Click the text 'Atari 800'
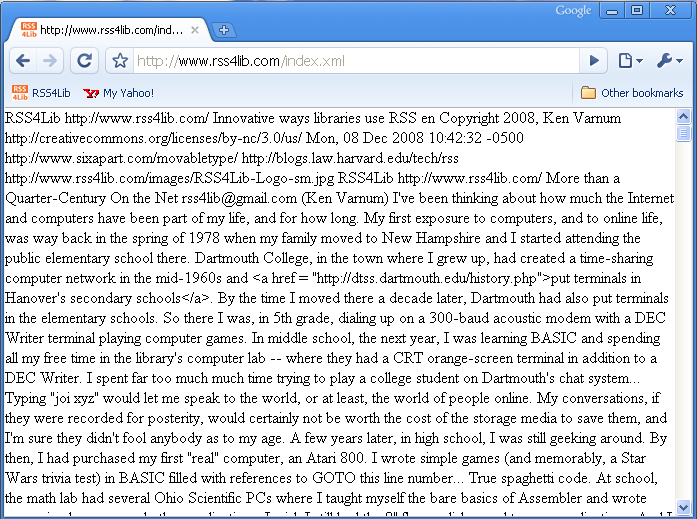The height and width of the screenshot is (519, 697). (x=335, y=458)
